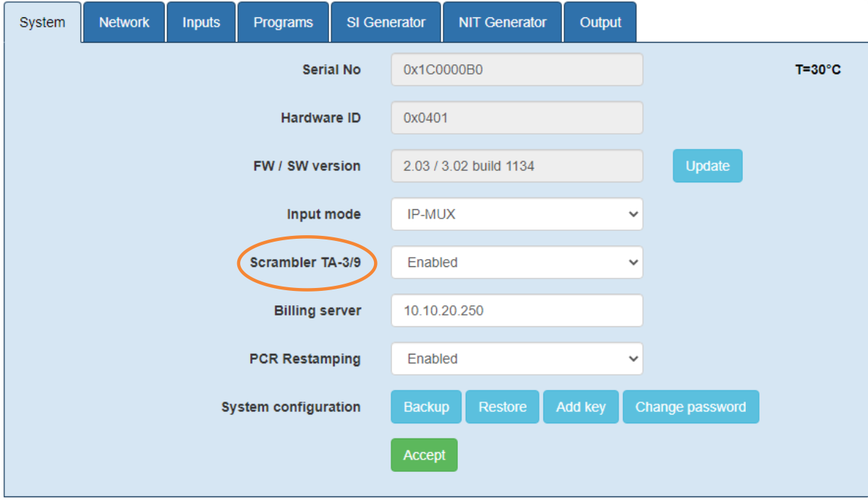This screenshot has width=868, height=500.
Task: Select the System tab
Action: pos(42,22)
